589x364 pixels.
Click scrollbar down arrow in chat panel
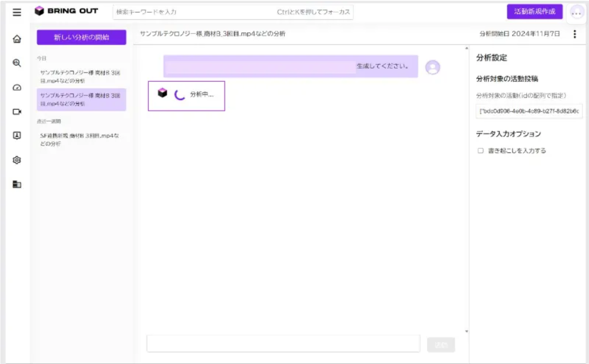coord(467,331)
